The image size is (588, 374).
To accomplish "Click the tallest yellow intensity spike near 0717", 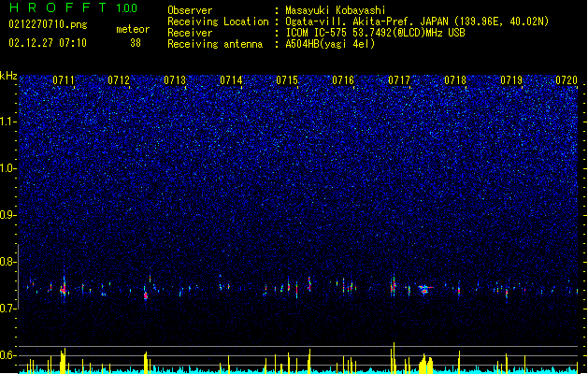I will 394,357.
